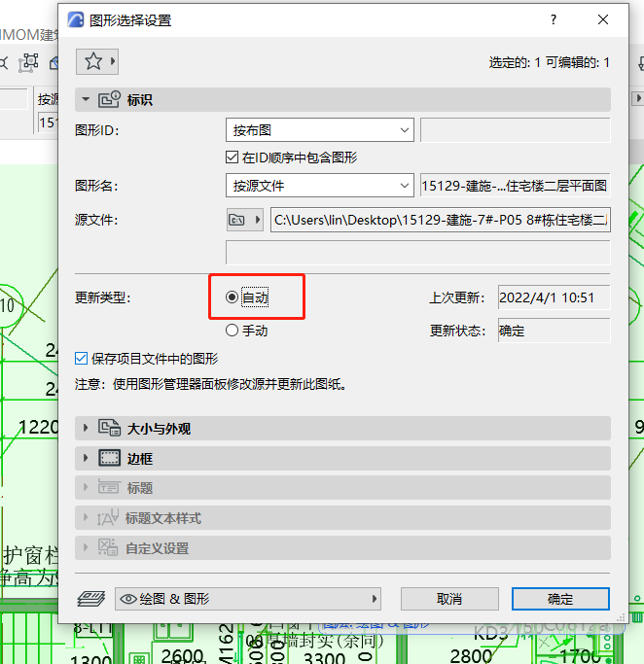This screenshot has height=664, width=644.
Task: Open the 图形名 dropdown showing 按源文件
Action: [x=319, y=186]
